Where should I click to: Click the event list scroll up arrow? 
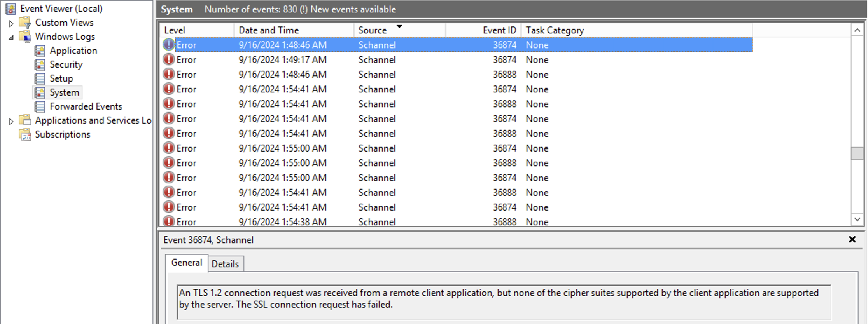coord(857,30)
